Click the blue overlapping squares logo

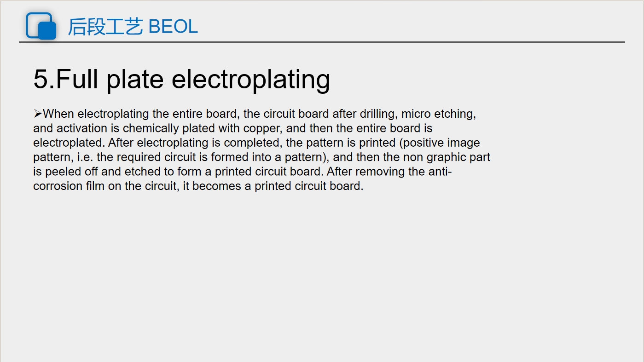pos(41,25)
